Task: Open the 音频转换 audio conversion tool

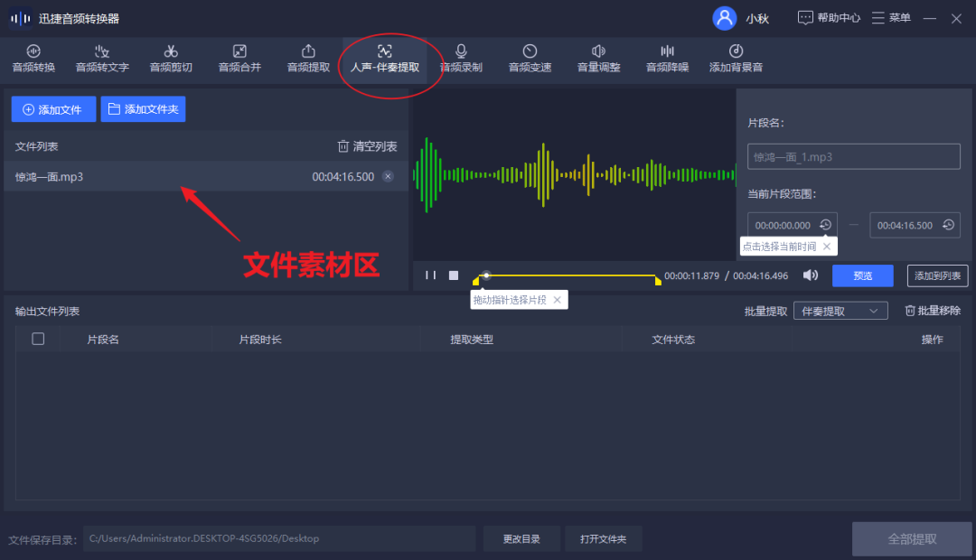Action: click(33, 59)
